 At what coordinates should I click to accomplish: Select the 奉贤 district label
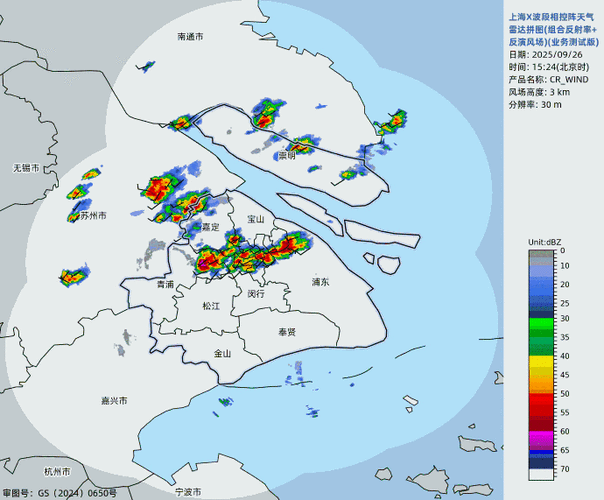point(287,331)
